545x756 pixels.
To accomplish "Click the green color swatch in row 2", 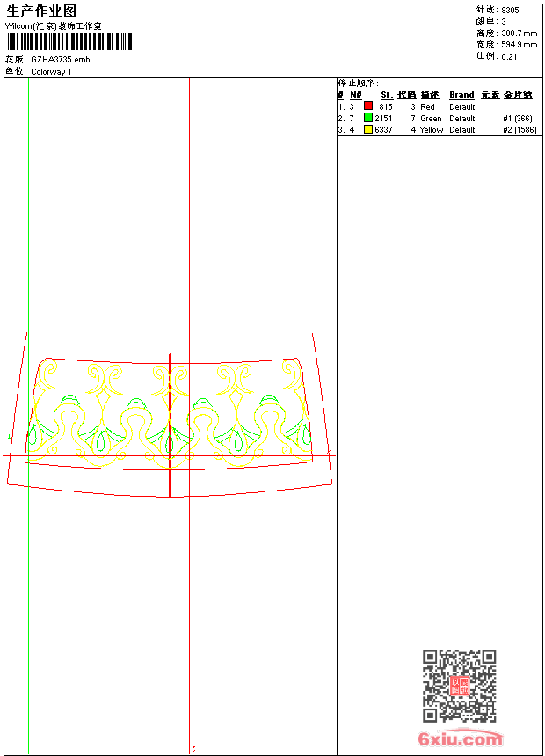I will click(x=368, y=117).
